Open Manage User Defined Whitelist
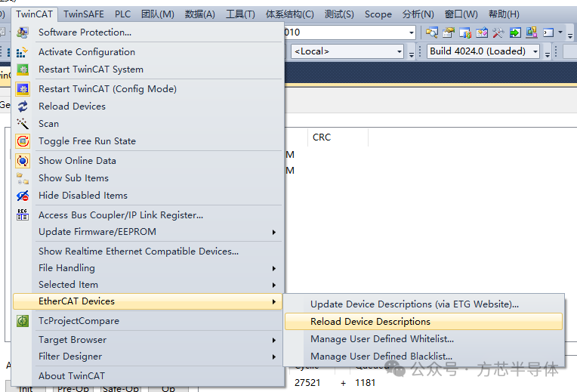The image size is (577, 392). tap(424, 339)
